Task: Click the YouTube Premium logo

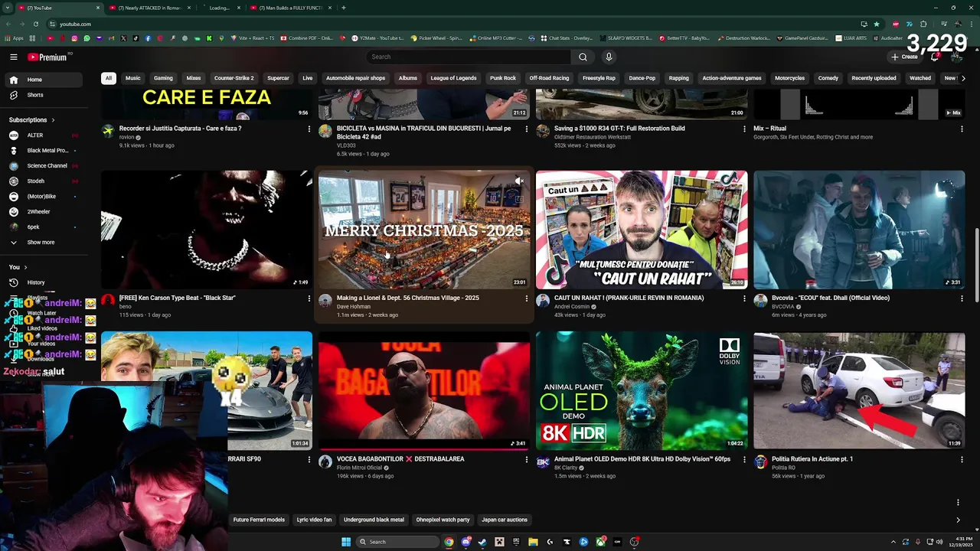Action: 47,57
